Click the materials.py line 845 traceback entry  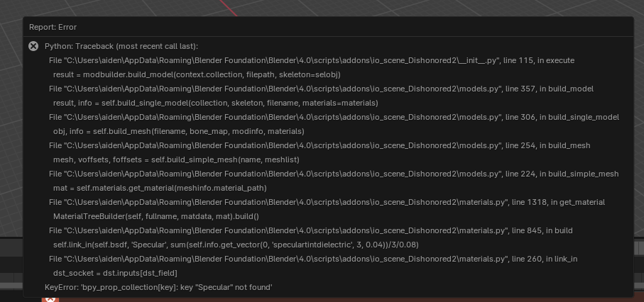[x=310, y=230]
